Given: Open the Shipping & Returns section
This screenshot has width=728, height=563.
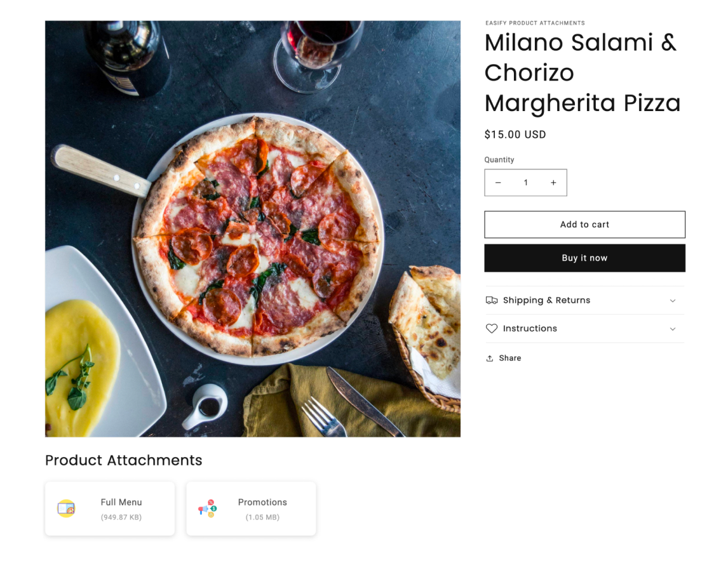Looking at the screenshot, I should 546,300.
